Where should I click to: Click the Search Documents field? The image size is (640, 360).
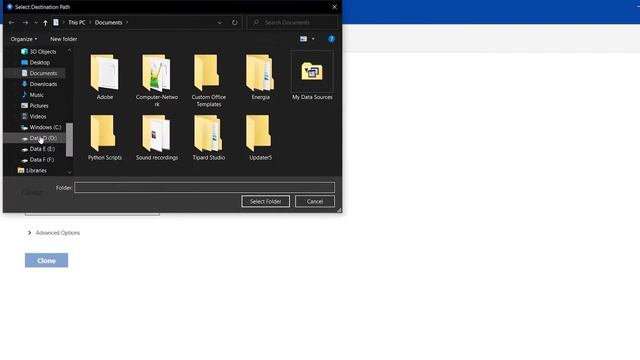(292, 22)
